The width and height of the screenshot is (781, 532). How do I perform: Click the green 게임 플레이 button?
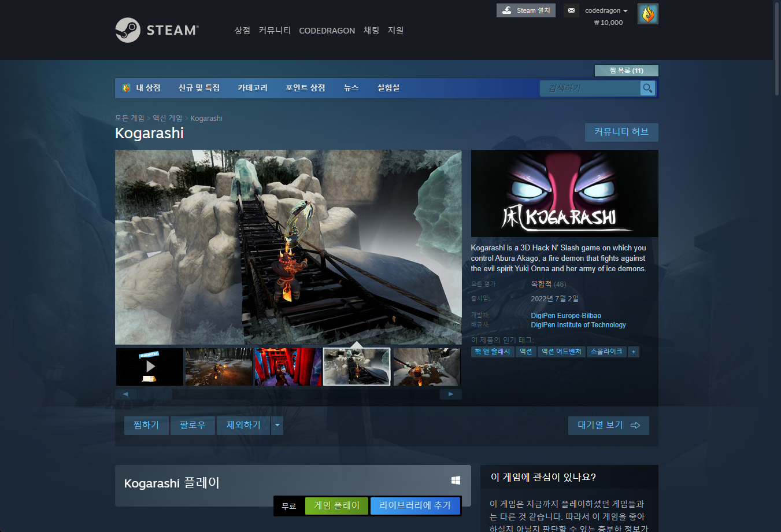pyautogui.click(x=337, y=505)
